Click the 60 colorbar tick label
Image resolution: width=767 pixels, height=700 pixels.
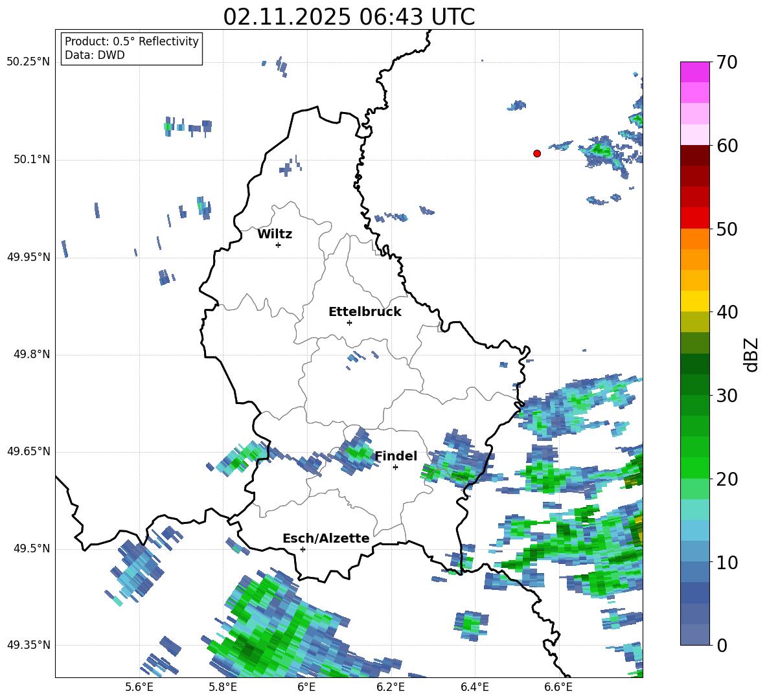click(727, 146)
